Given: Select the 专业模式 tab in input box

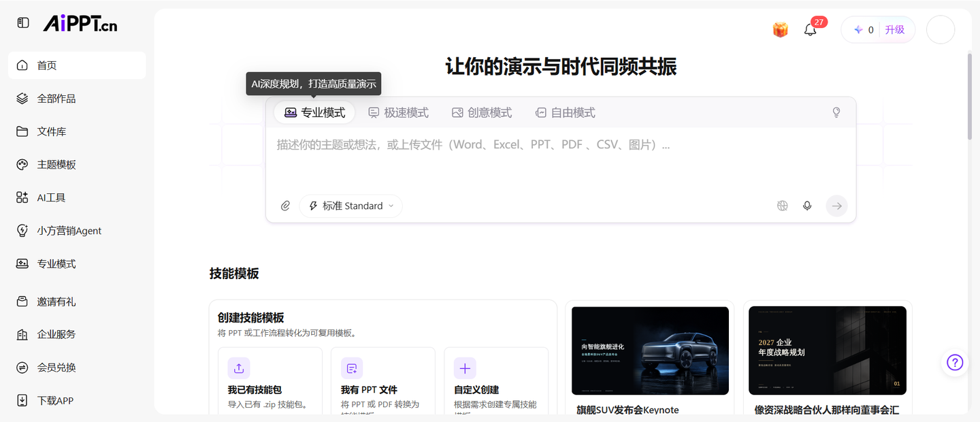Looking at the screenshot, I should click(x=314, y=113).
